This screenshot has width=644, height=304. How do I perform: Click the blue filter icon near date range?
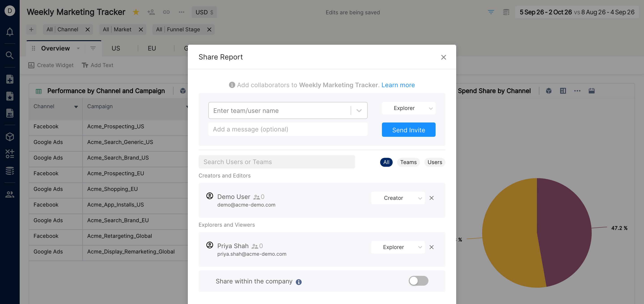pos(491,12)
